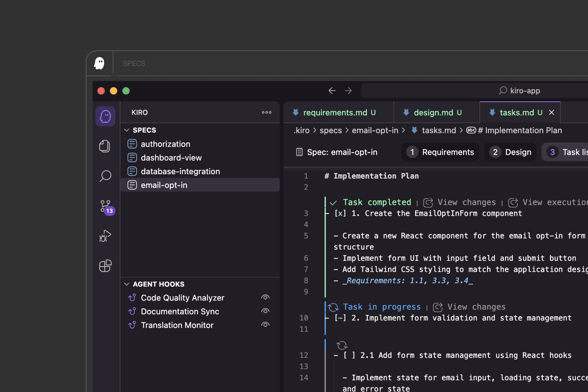Open the specs breadcrumb dropdown
Screen dimensions: 588x392
pyautogui.click(x=330, y=130)
